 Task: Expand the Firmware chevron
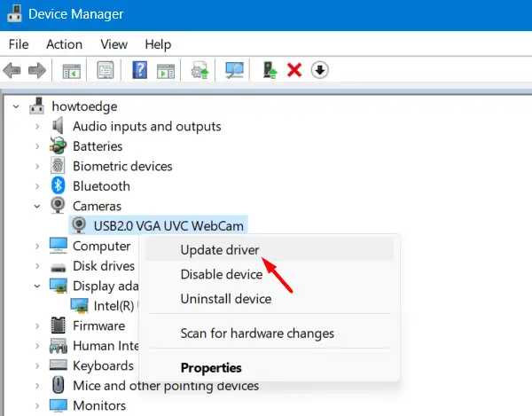click(37, 326)
